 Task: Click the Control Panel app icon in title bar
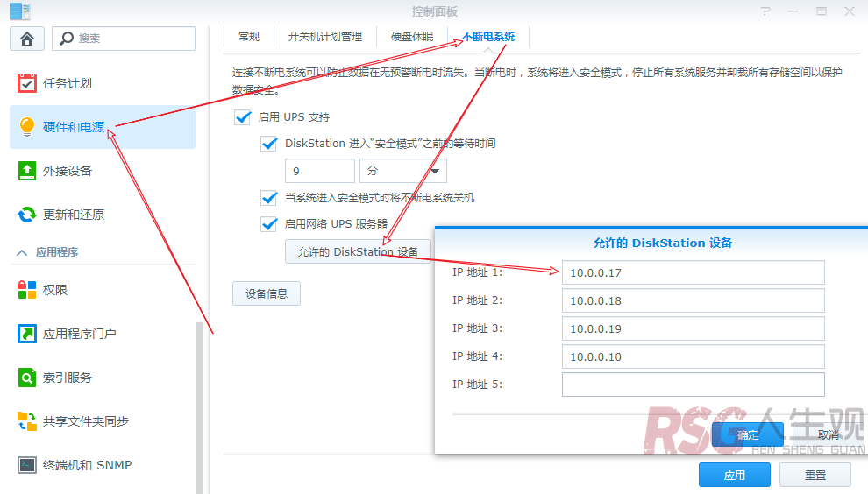20,11
